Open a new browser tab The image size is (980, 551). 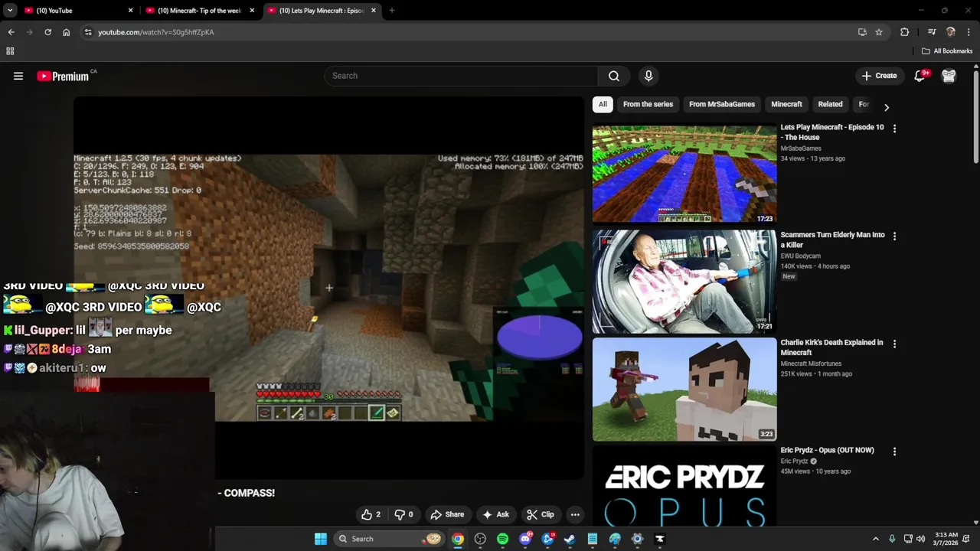[391, 11]
